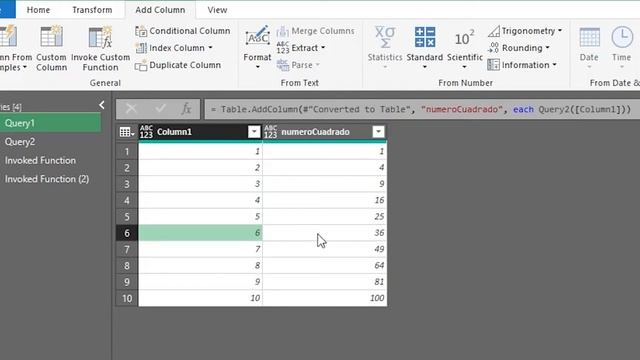Click the Standard operations icon

pyautogui.click(x=425, y=37)
